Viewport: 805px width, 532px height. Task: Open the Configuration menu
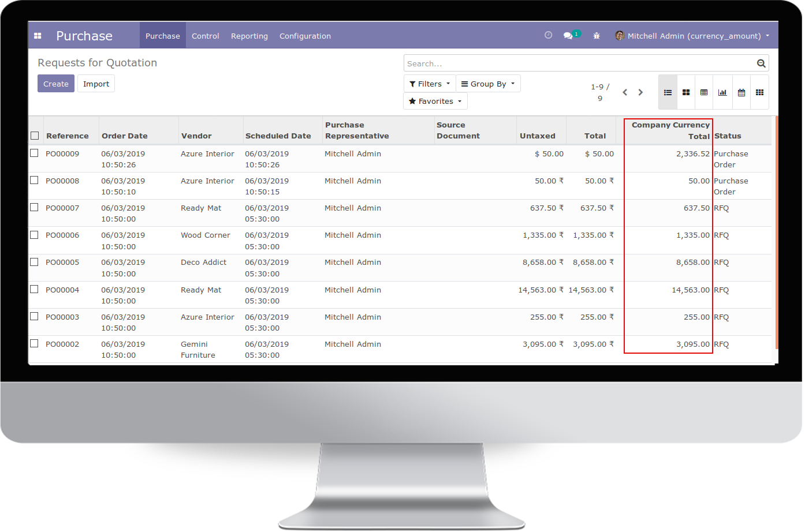[x=305, y=36]
